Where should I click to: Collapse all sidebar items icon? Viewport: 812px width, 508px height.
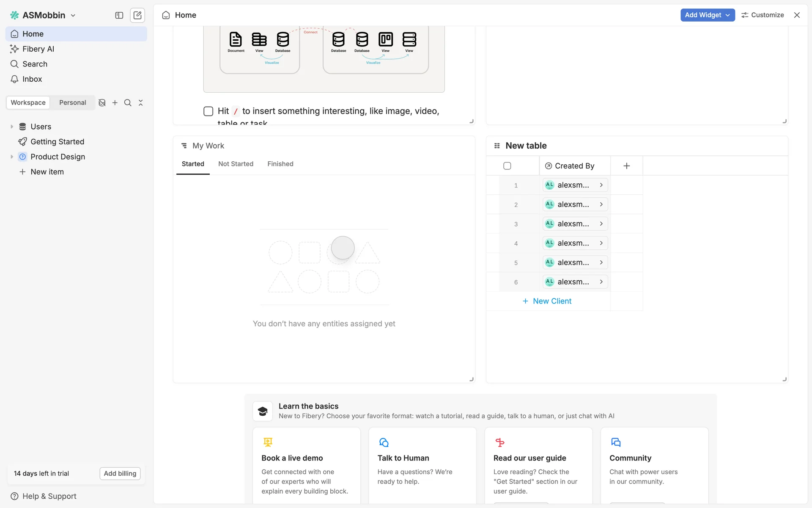(x=141, y=103)
